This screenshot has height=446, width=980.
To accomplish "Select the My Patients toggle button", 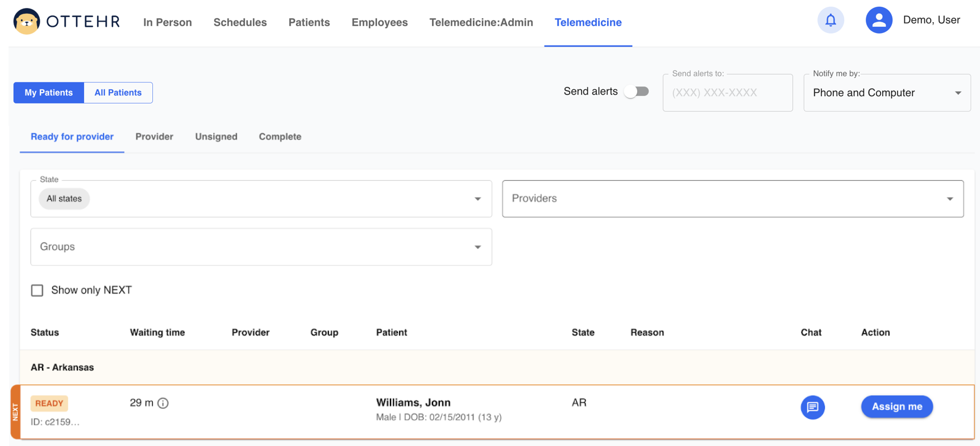I will point(49,93).
